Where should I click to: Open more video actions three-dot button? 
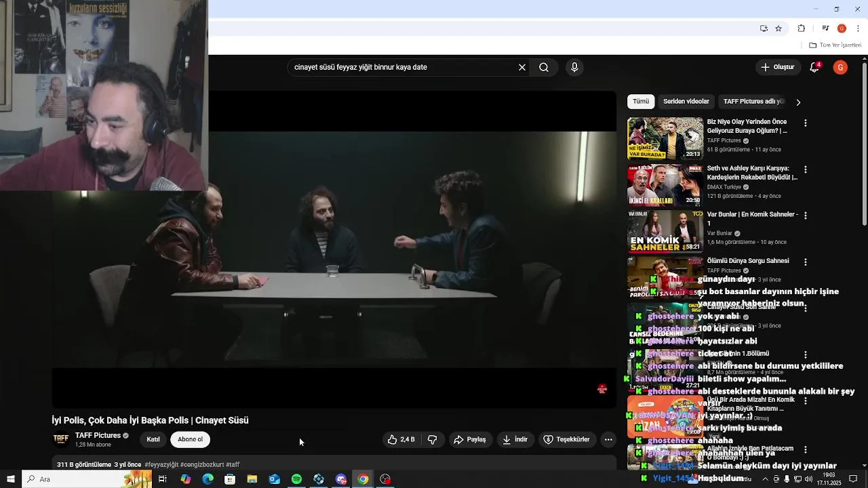(608, 440)
